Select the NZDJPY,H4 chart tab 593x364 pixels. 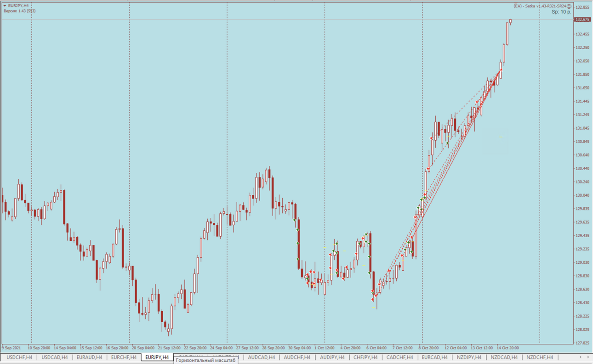click(x=469, y=357)
